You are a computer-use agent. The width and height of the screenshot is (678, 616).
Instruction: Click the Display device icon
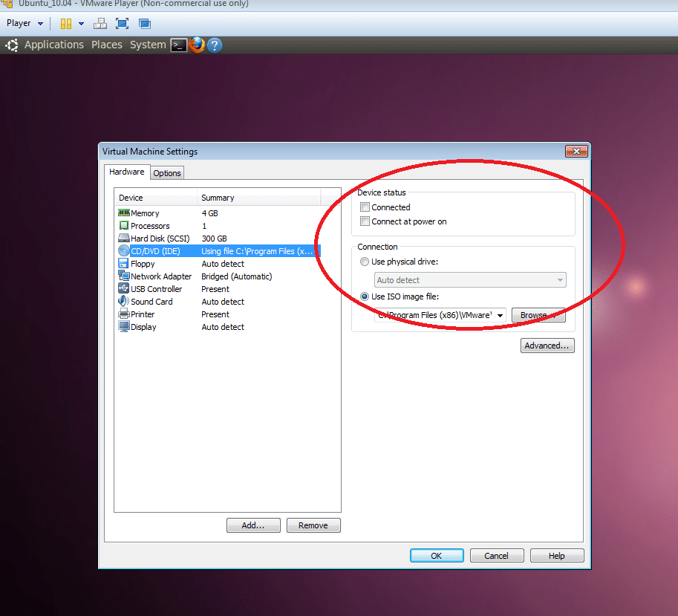click(x=124, y=327)
